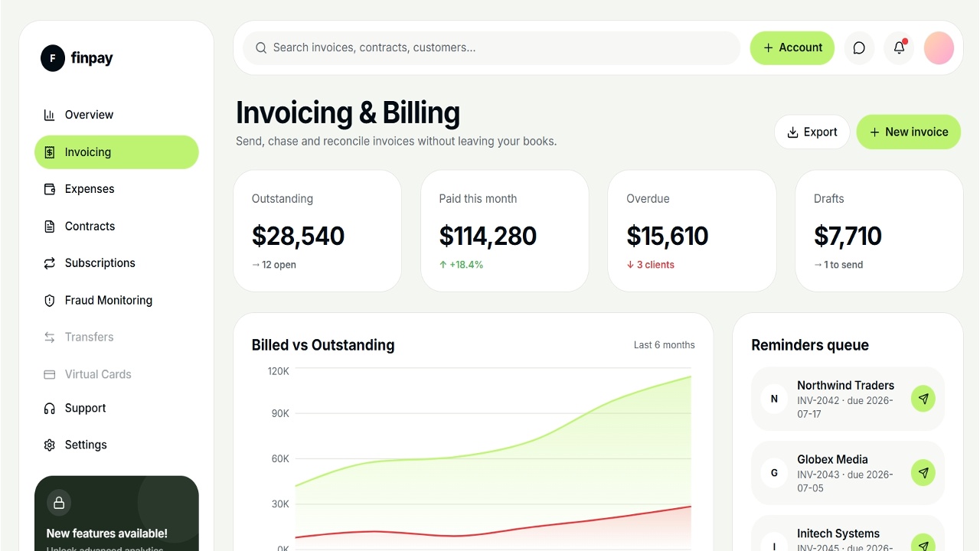Open the chat messages icon
980x551 pixels.
click(859, 47)
